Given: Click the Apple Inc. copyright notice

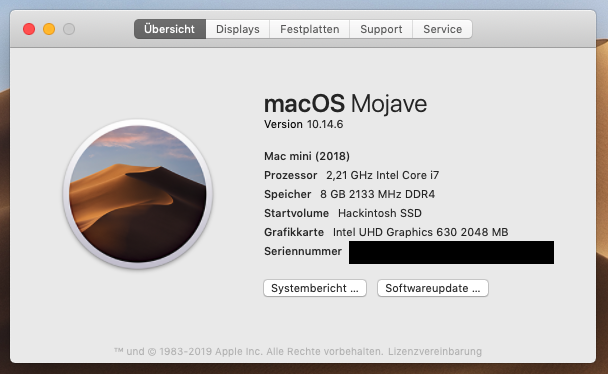Looking at the screenshot, I should [x=249, y=352].
